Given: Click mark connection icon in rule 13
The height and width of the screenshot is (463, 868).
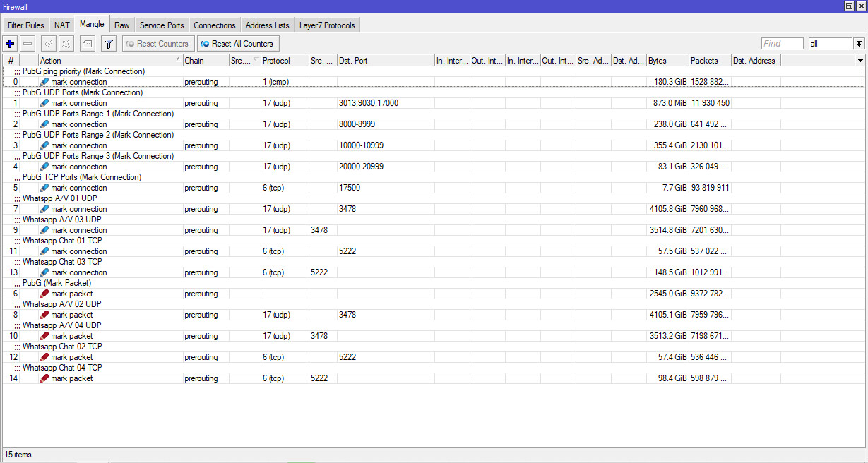Looking at the screenshot, I should point(44,272).
